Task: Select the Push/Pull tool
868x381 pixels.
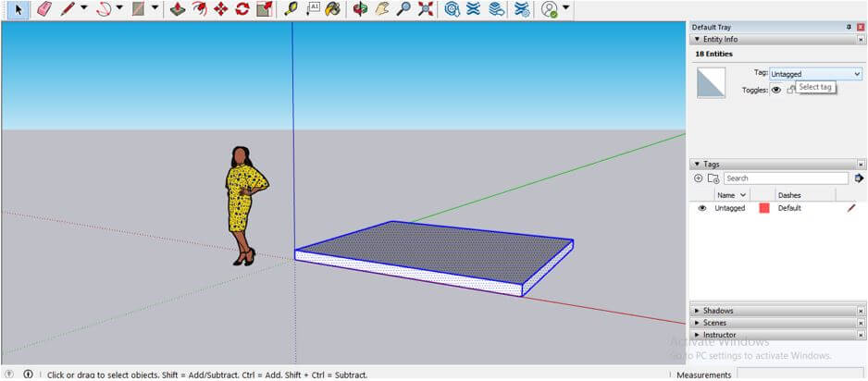Action: click(178, 9)
